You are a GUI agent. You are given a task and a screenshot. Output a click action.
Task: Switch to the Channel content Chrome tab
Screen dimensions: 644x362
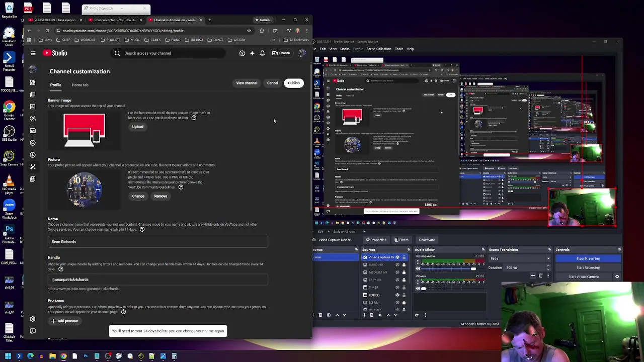click(x=115, y=20)
